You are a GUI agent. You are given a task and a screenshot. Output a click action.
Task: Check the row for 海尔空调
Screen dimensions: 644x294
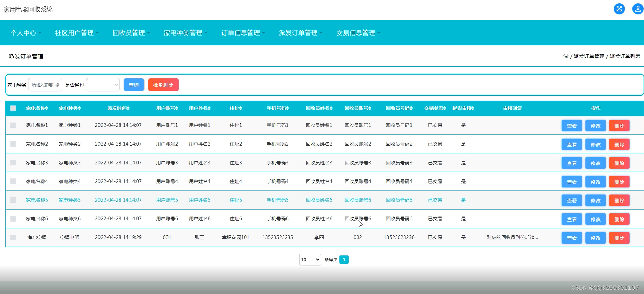coord(13,237)
